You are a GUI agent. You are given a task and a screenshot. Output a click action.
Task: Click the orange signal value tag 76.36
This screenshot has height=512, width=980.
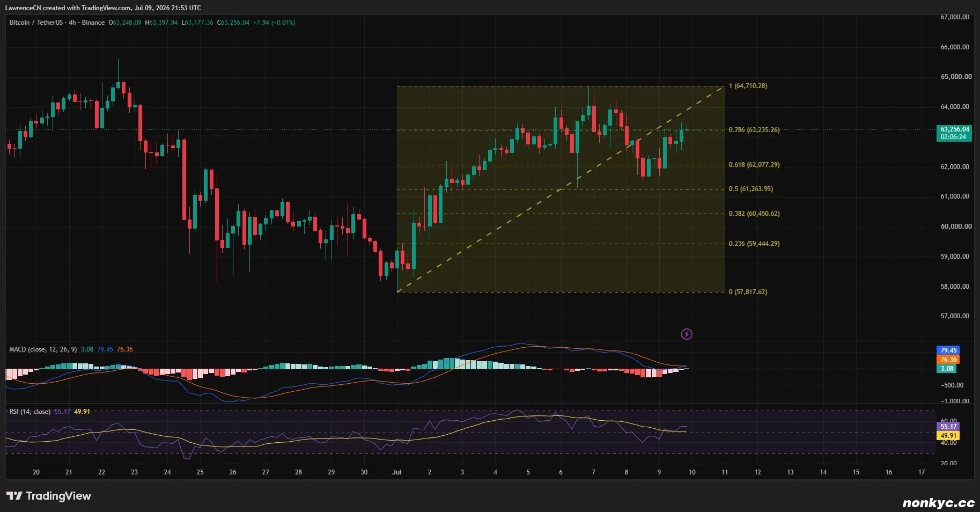948,360
